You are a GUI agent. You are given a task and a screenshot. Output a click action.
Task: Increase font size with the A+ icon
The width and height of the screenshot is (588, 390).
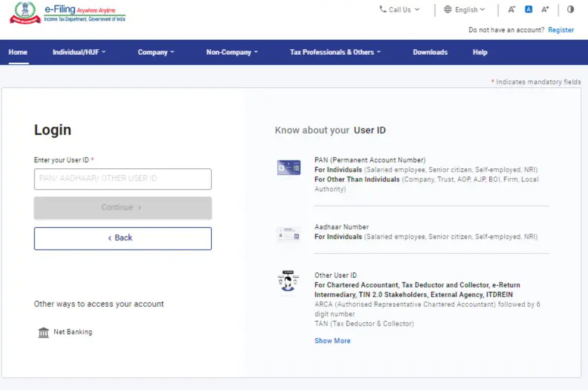(x=545, y=10)
